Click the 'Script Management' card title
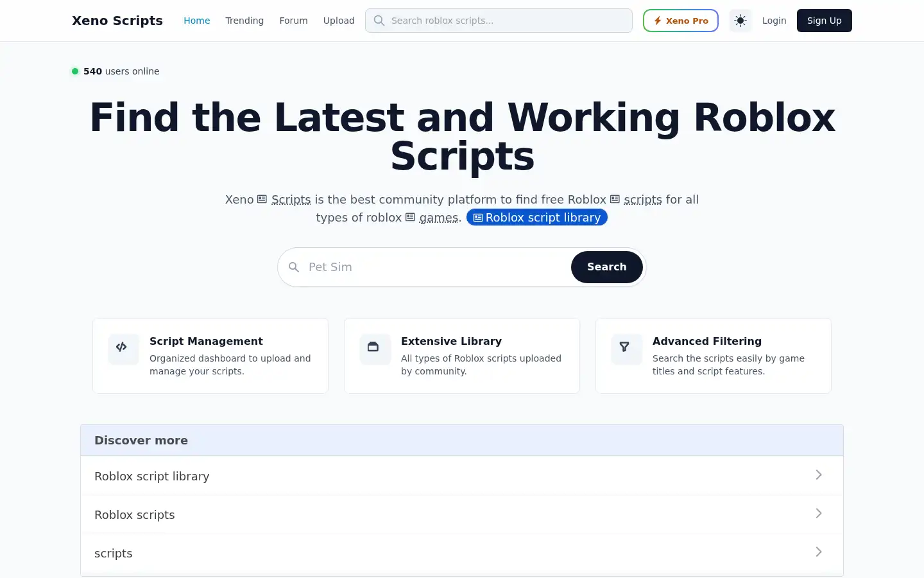The height and width of the screenshot is (578, 924). 206,341
